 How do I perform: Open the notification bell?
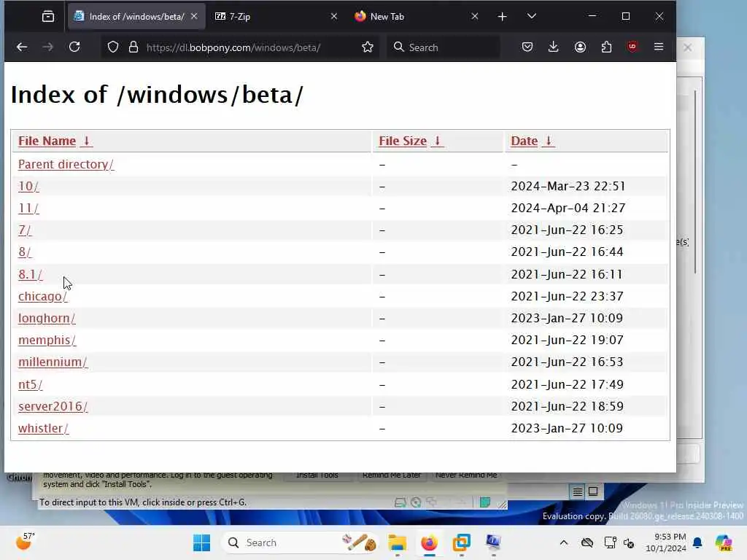697,542
